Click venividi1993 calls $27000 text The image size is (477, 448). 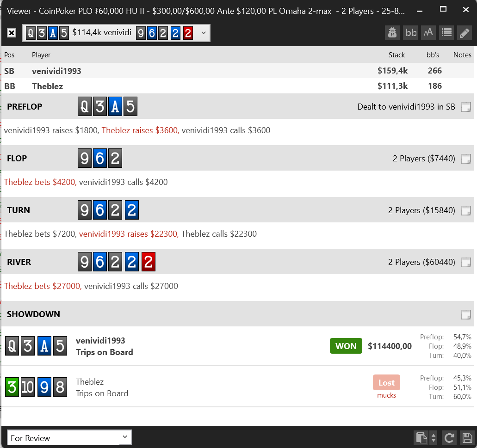[131, 286]
